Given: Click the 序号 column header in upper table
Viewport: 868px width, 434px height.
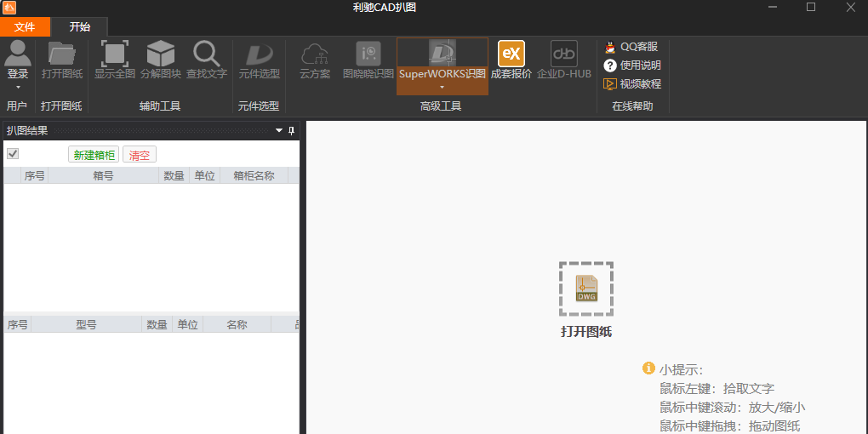Looking at the screenshot, I should 34,176.
